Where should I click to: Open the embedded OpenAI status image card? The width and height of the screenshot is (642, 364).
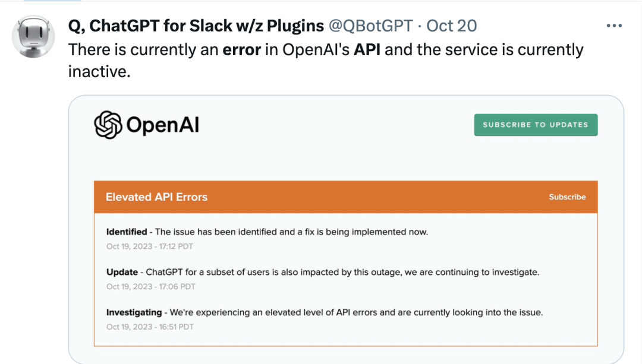[x=346, y=229]
